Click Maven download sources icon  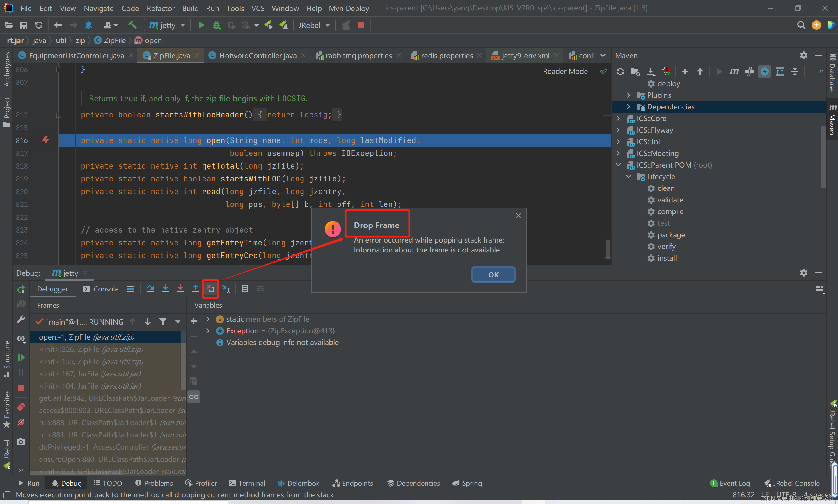click(x=651, y=72)
